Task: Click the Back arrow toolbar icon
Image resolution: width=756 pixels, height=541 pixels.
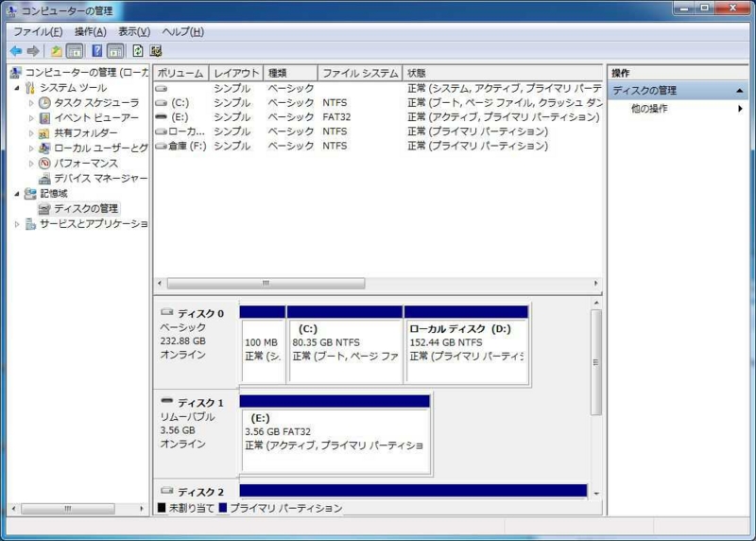Action: [15, 51]
